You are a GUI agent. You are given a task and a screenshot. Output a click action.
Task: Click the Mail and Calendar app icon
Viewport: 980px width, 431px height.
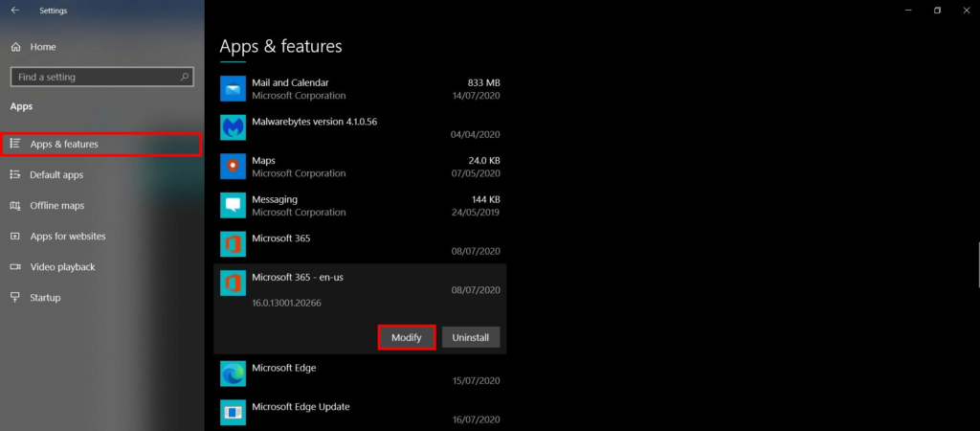coord(234,89)
